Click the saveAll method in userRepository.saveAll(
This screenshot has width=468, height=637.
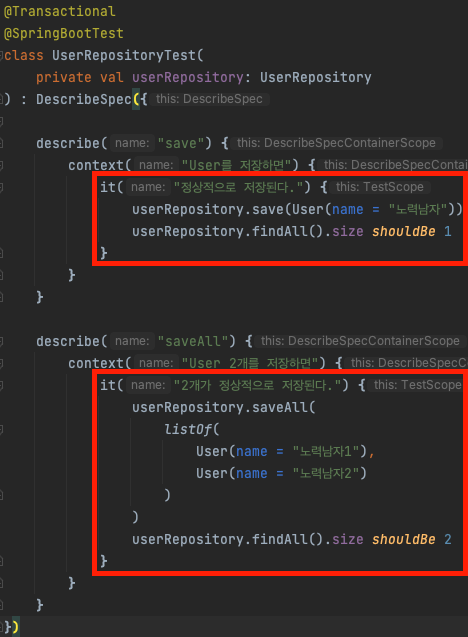[280, 407]
